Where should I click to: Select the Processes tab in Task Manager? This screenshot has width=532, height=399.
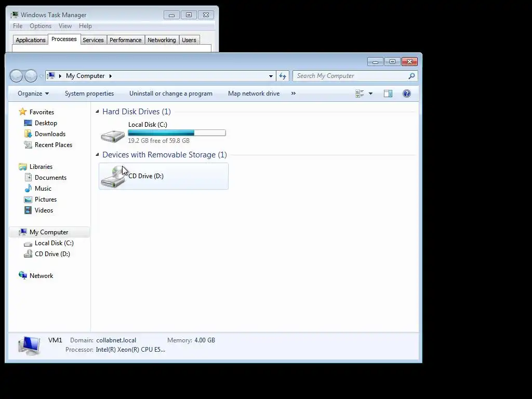(64, 39)
